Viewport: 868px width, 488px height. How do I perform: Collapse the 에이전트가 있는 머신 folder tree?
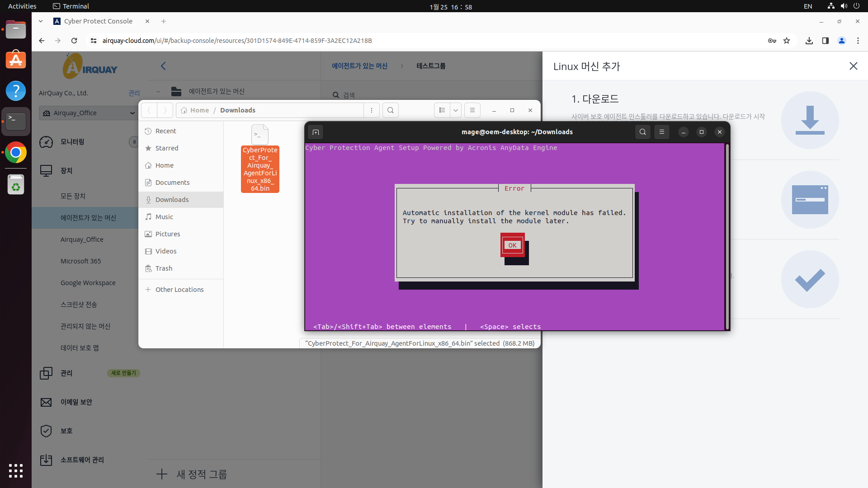pyautogui.click(x=158, y=91)
